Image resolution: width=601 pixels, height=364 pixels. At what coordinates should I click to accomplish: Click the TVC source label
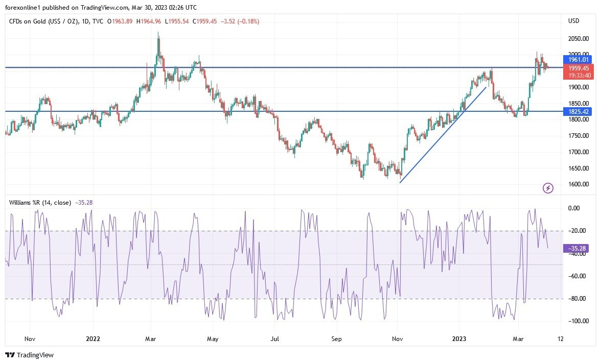point(98,21)
